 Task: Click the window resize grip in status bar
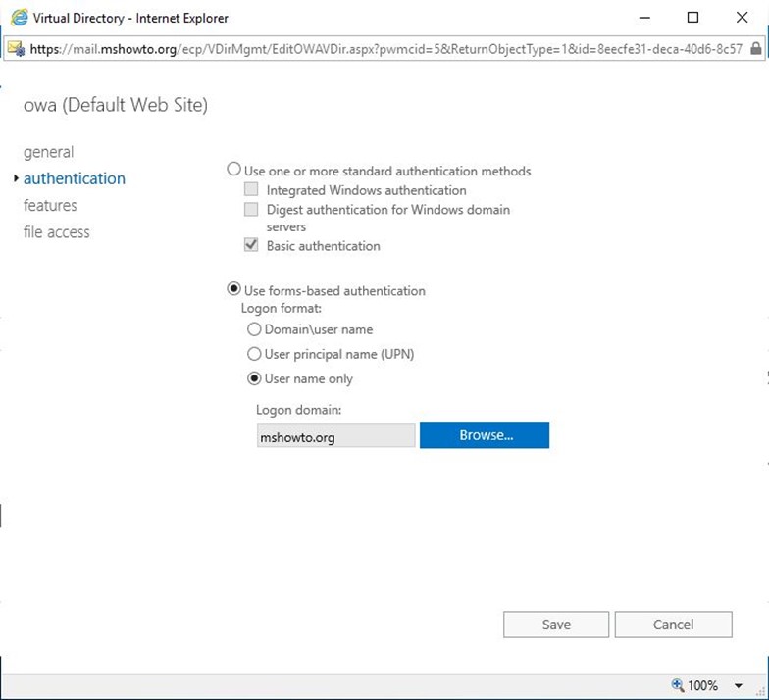point(761,691)
